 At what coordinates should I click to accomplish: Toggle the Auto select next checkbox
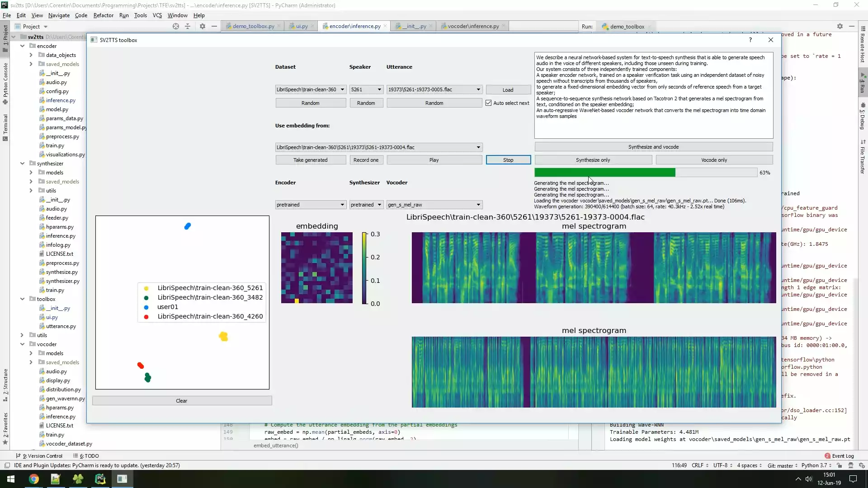tap(488, 103)
